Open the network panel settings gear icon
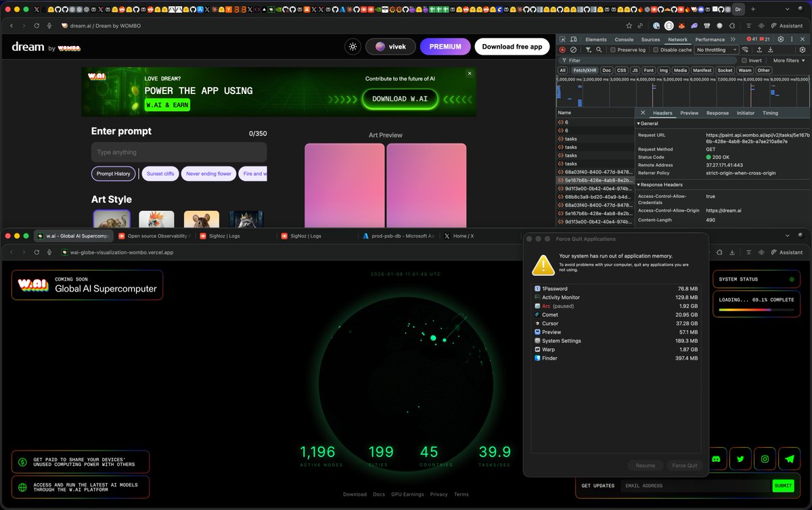Screen dimensions: 812x510 pos(803,50)
